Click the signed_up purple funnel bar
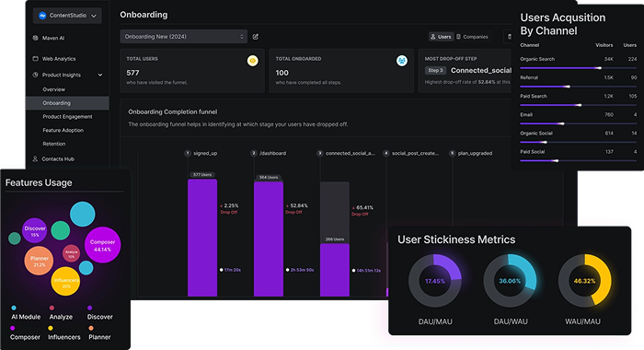 tap(202, 238)
